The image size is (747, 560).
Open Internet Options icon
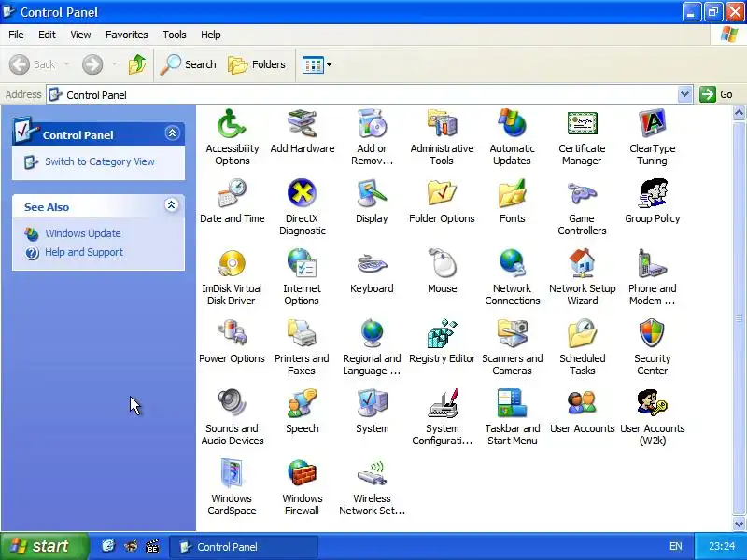click(302, 263)
